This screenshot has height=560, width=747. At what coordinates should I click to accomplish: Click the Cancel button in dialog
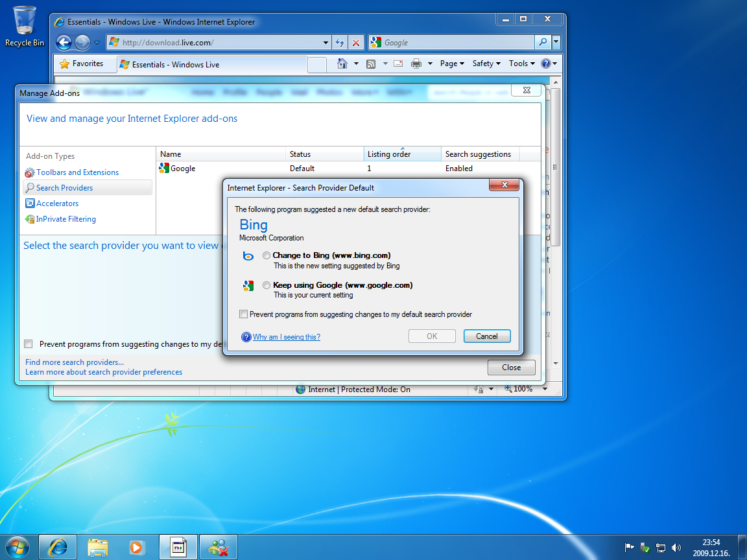point(487,336)
